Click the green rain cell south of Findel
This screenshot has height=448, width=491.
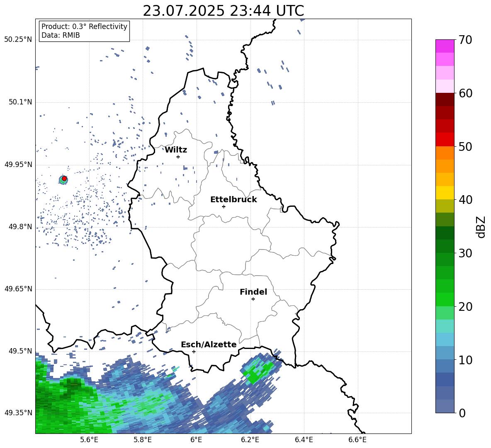click(258, 371)
